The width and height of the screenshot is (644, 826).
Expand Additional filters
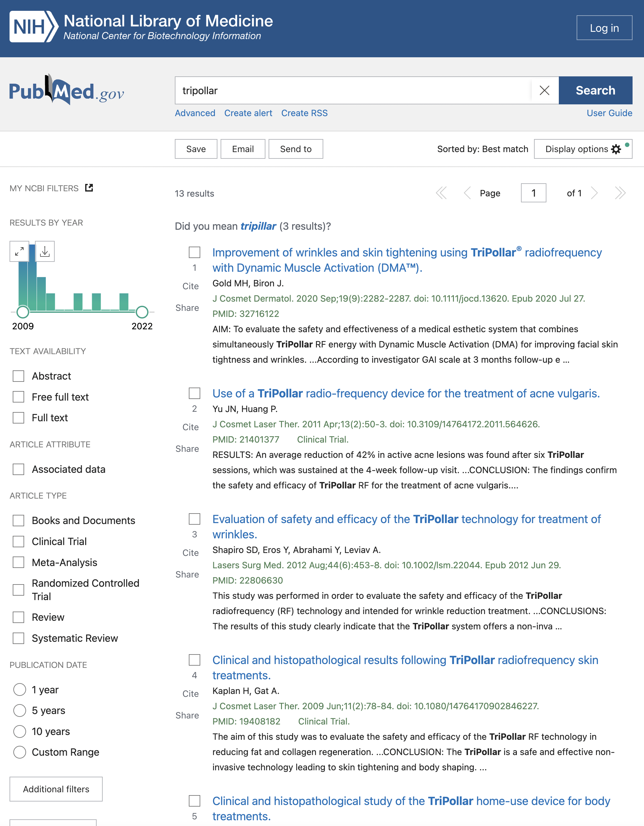(x=56, y=789)
